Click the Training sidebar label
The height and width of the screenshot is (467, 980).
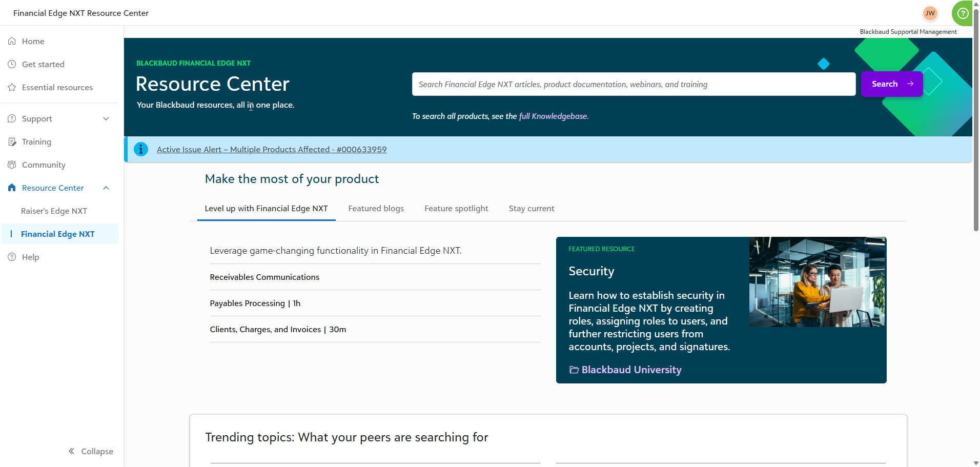(x=36, y=141)
